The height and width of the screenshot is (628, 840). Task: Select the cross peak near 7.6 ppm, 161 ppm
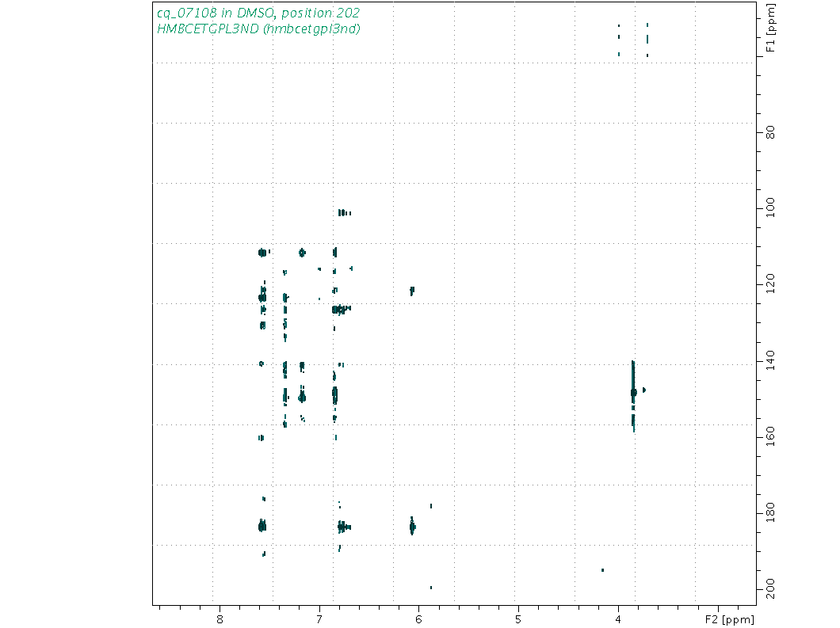261,438
